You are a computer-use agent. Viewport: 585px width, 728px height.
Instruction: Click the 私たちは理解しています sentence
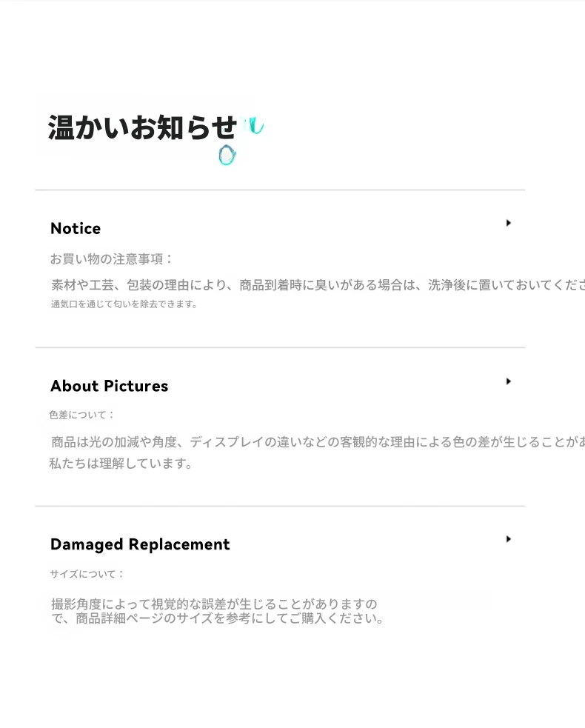pyautogui.click(x=121, y=464)
